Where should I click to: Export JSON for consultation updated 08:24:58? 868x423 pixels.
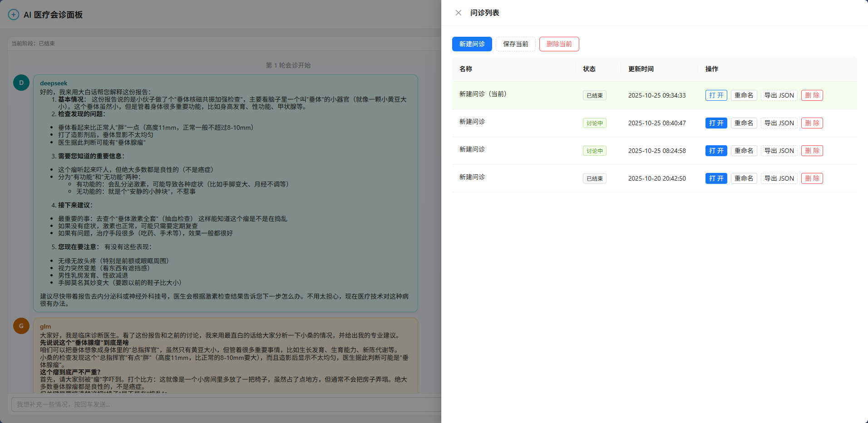tap(779, 151)
